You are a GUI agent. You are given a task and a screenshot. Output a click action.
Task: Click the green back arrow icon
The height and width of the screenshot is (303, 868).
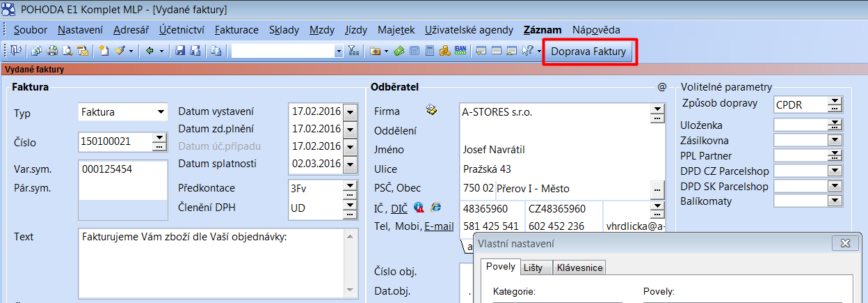150,51
